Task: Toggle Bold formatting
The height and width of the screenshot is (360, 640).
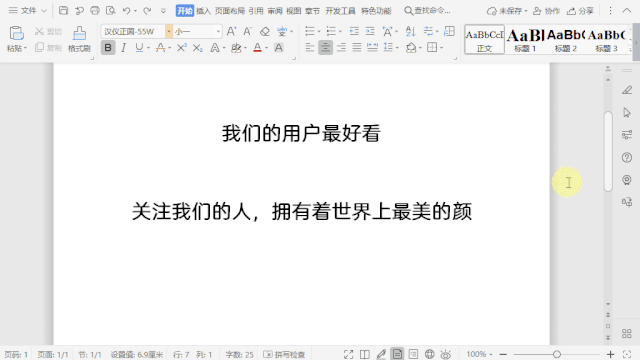Action: click(108, 48)
